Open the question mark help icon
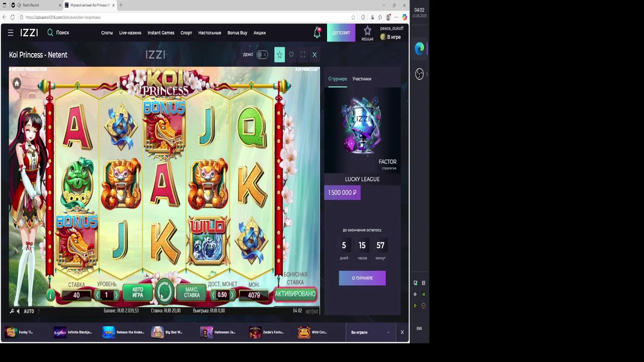644x362 pixels. [x=38, y=311]
